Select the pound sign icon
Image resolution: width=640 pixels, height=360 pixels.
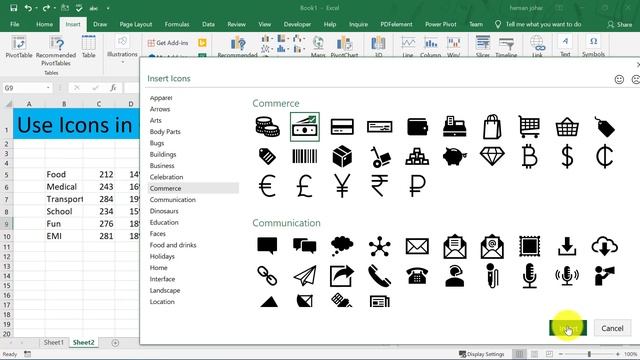tap(305, 186)
